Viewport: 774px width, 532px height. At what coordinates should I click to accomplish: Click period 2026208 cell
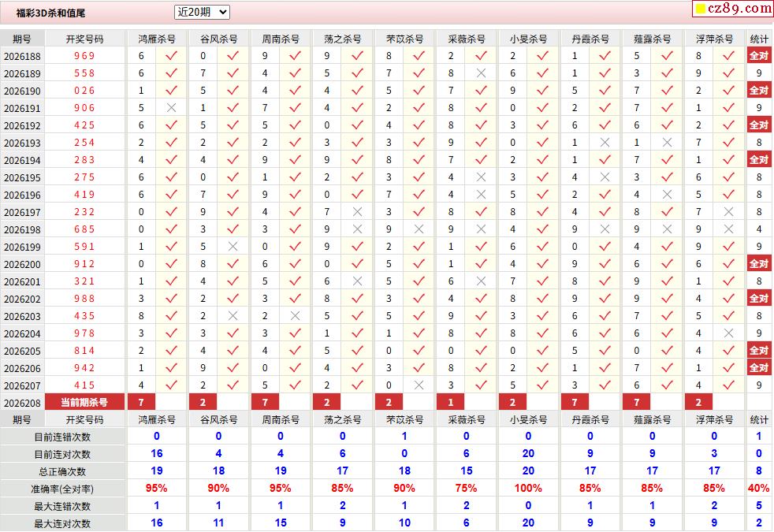[x=22, y=403]
